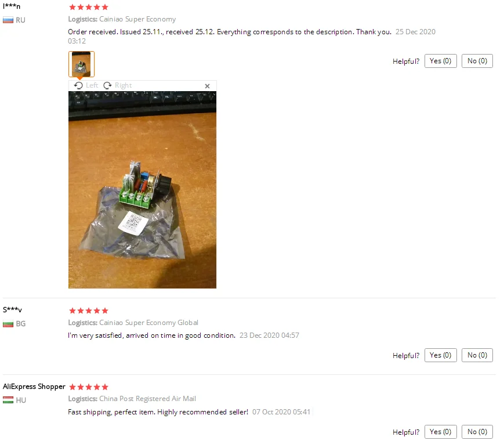504x444 pixels.
Task: Click the five-star rating of l***n's review
Action: (x=89, y=7)
